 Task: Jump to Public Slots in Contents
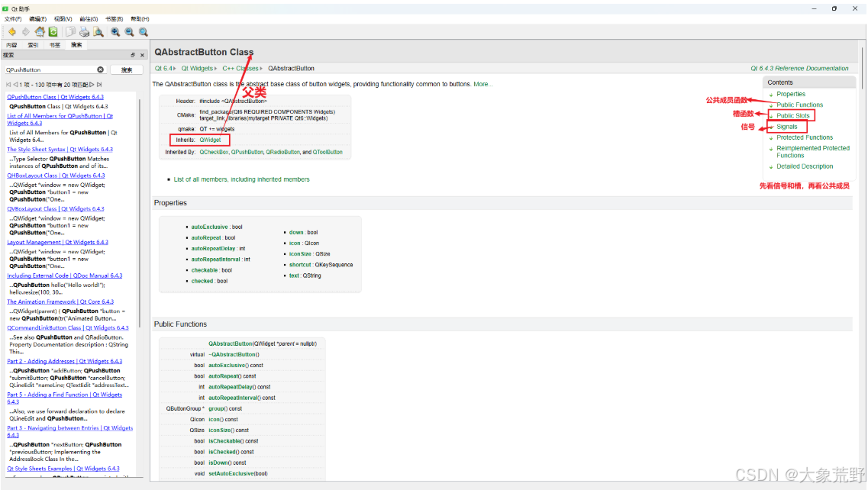(x=792, y=116)
